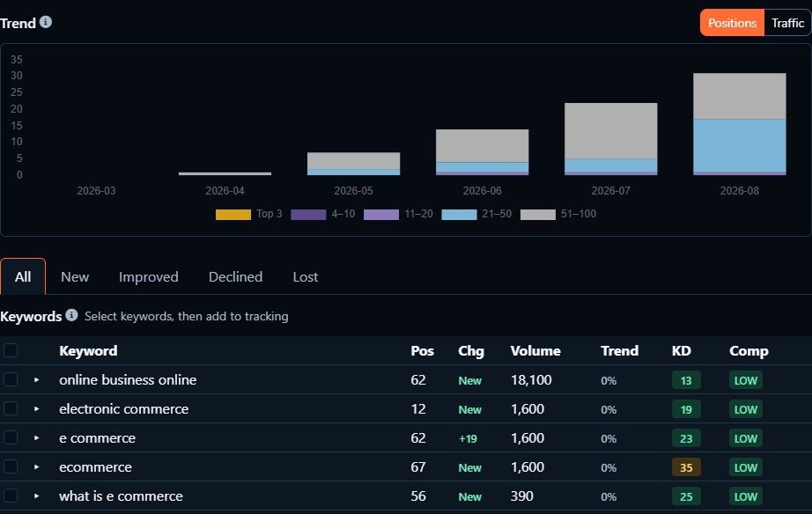Switch chart to Traffic view
The height and width of the screenshot is (514, 812).
click(x=787, y=23)
